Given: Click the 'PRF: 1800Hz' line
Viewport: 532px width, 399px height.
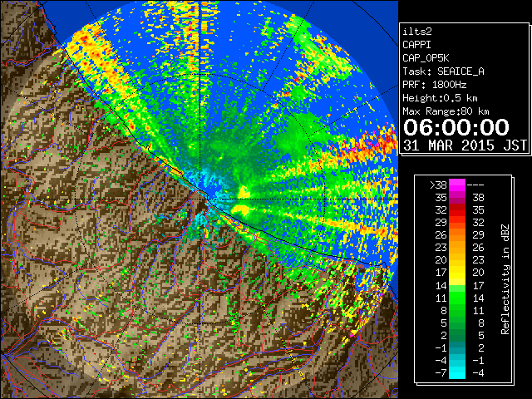Looking at the screenshot, I should (x=435, y=85).
